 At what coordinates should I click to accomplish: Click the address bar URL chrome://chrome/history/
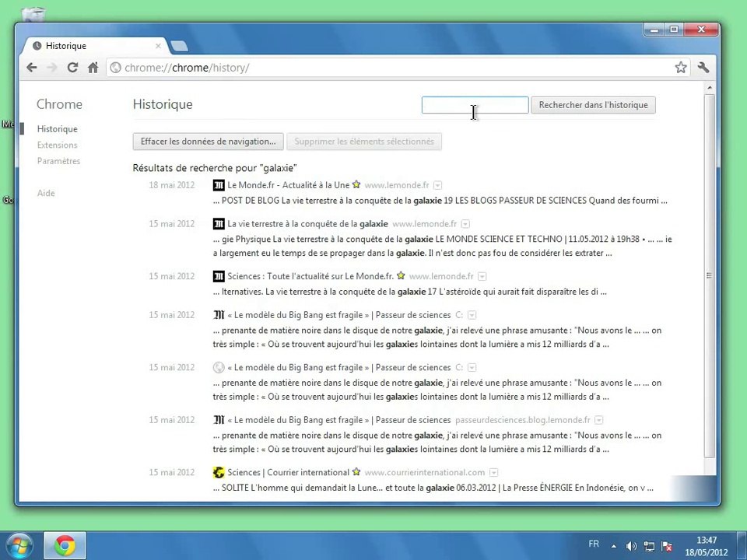pyautogui.click(x=187, y=68)
